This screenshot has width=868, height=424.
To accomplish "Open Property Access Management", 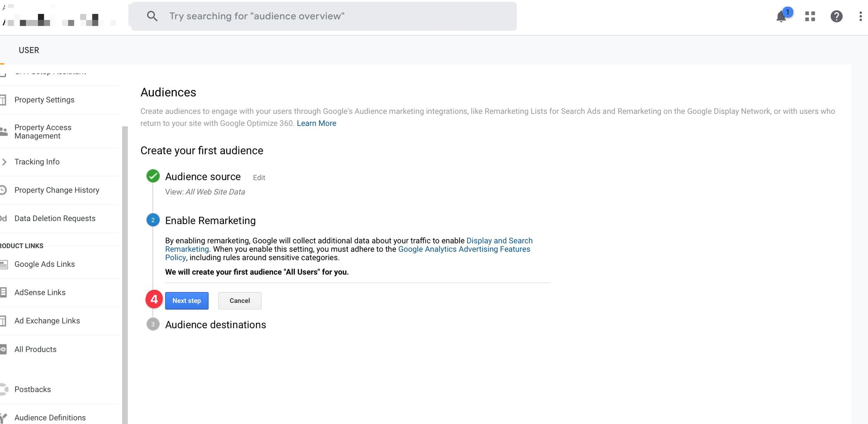I will pyautogui.click(x=43, y=131).
